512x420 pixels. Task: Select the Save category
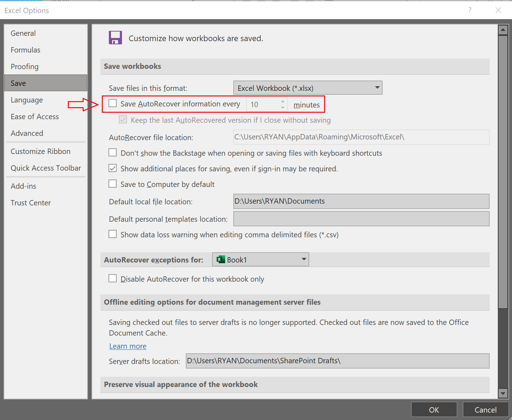46,83
